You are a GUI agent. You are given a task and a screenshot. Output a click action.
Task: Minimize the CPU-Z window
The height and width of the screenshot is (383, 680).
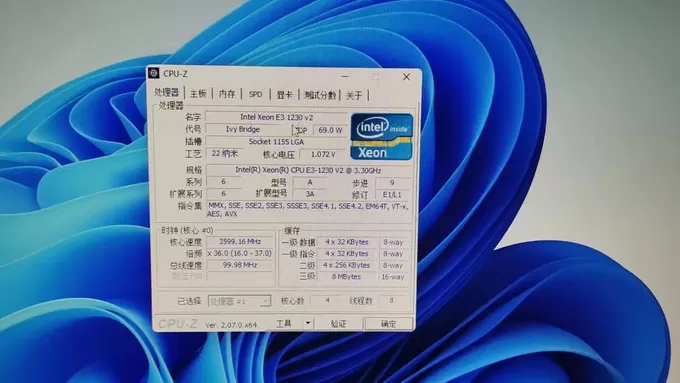(345, 76)
